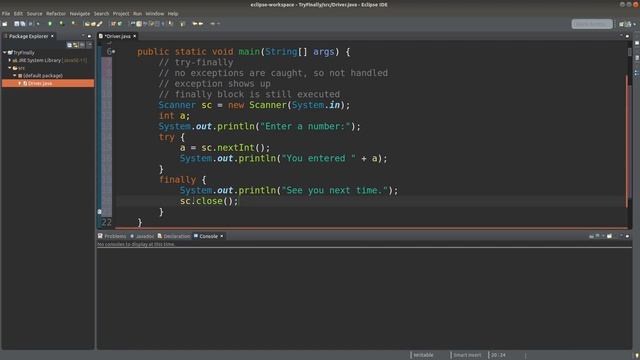Click the Smart Insert status bar entry

coord(467,355)
